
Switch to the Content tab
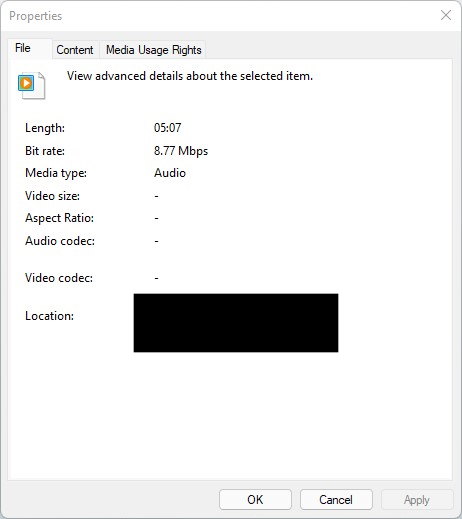[x=75, y=50]
